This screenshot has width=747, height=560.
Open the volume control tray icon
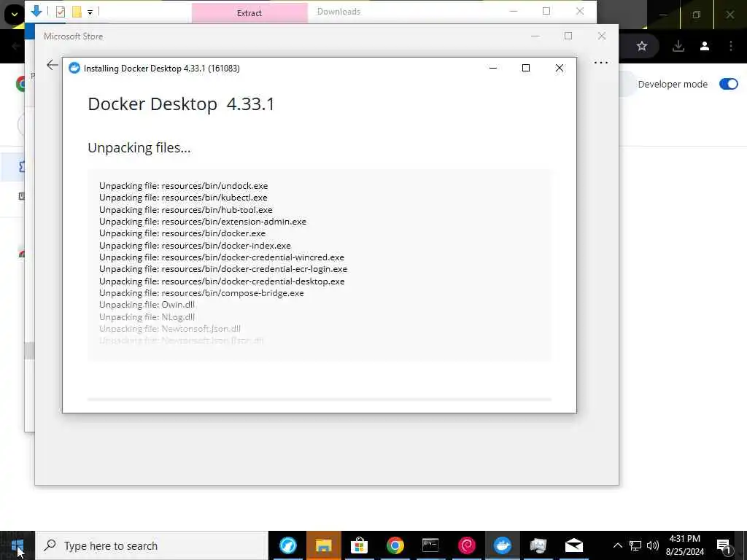click(x=653, y=545)
